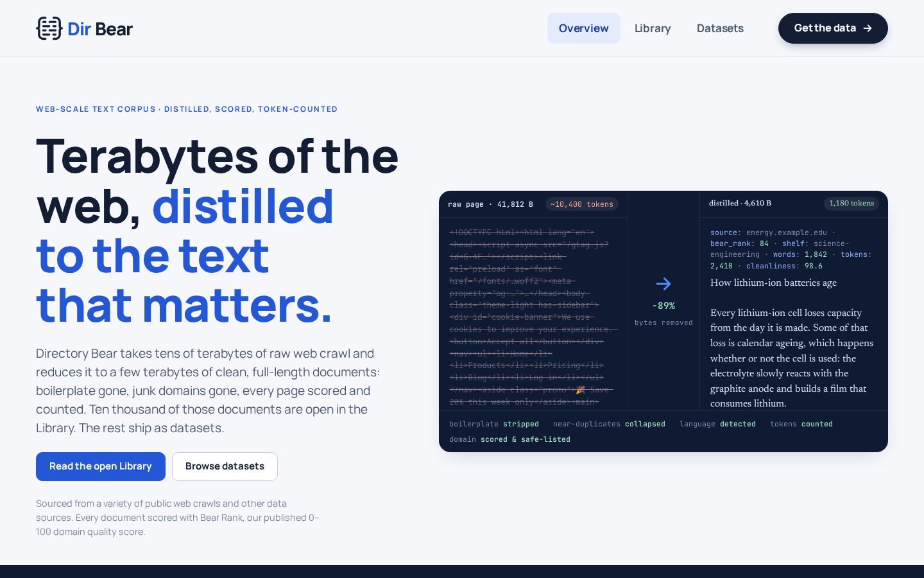Viewport: 924px width, 578px height.
Task: Click the 'tokens counted' status
Action: click(x=801, y=424)
